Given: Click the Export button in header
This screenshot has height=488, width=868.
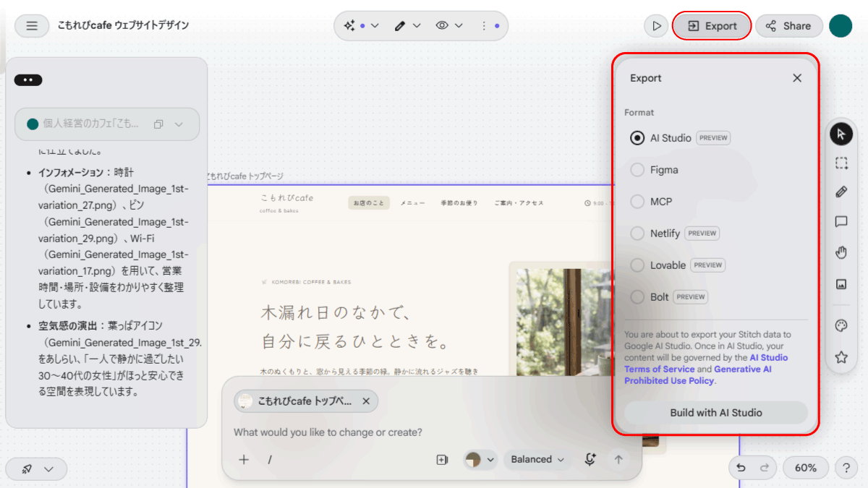Looking at the screenshot, I should 712,26.
